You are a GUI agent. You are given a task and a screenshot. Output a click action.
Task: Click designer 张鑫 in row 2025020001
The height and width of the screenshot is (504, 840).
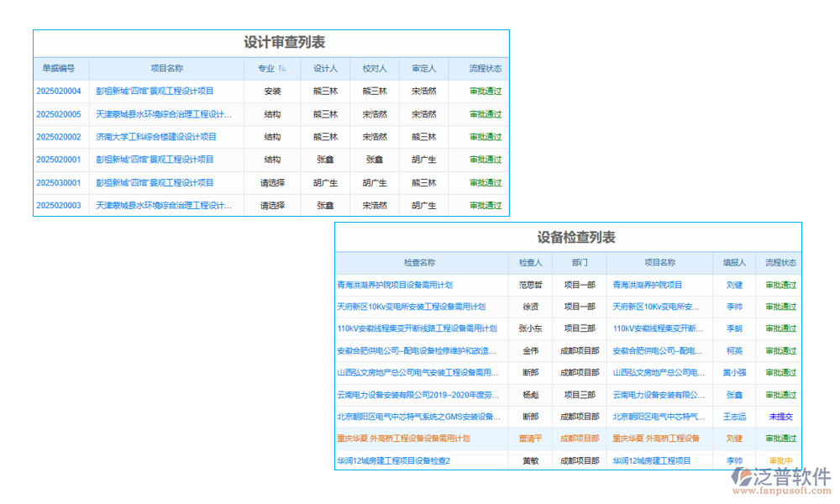tap(325, 160)
